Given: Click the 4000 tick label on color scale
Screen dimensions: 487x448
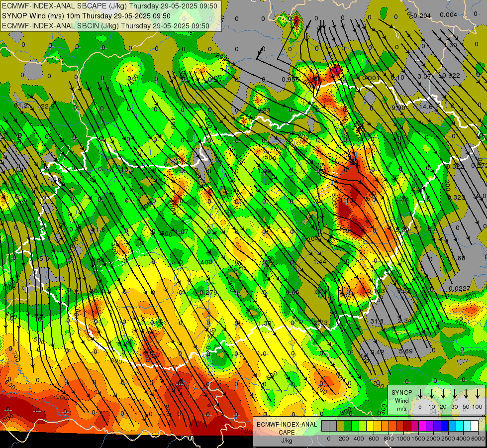Looking at the screenshot, I should (463, 439).
